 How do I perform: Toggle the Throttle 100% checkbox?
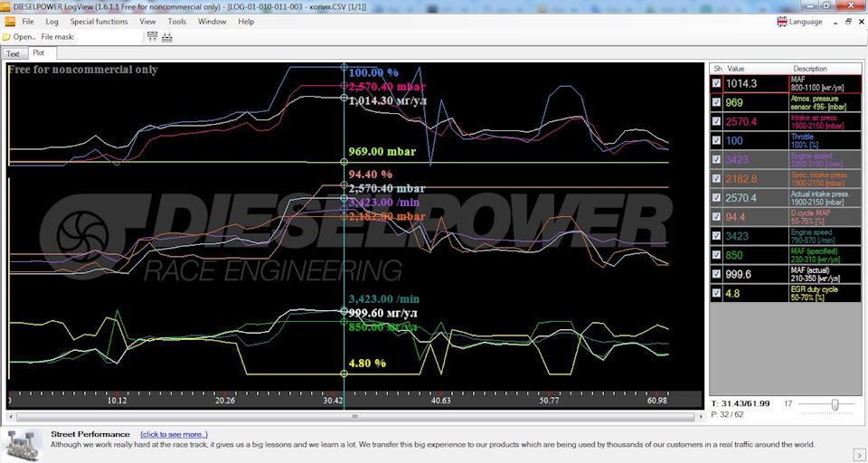[x=717, y=141]
